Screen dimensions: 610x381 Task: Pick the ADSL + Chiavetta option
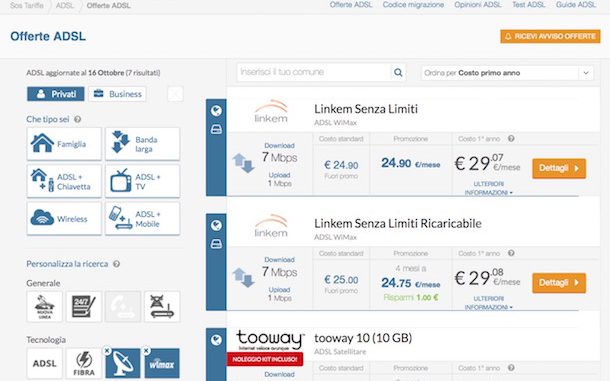tap(64, 181)
